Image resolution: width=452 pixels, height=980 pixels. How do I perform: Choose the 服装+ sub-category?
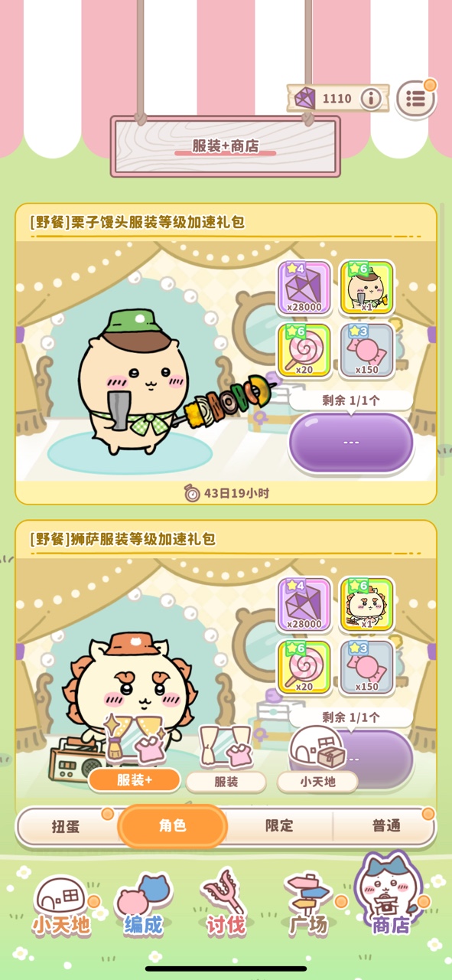click(135, 780)
